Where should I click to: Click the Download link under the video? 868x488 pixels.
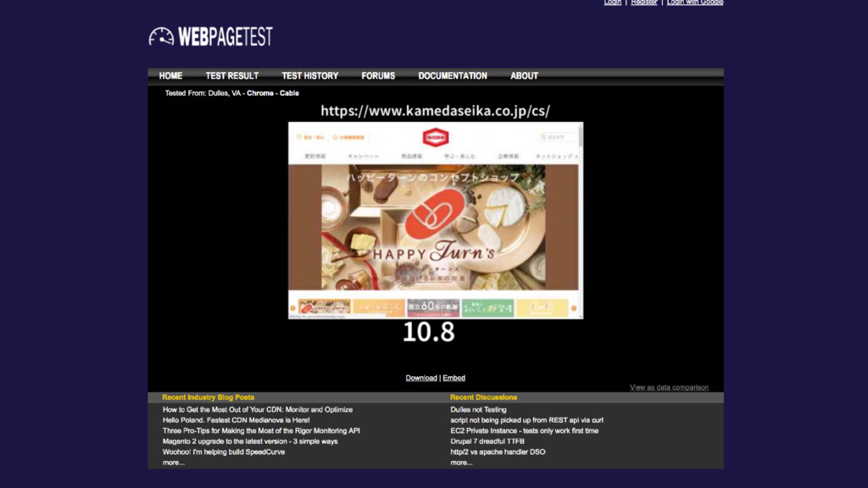(x=421, y=378)
